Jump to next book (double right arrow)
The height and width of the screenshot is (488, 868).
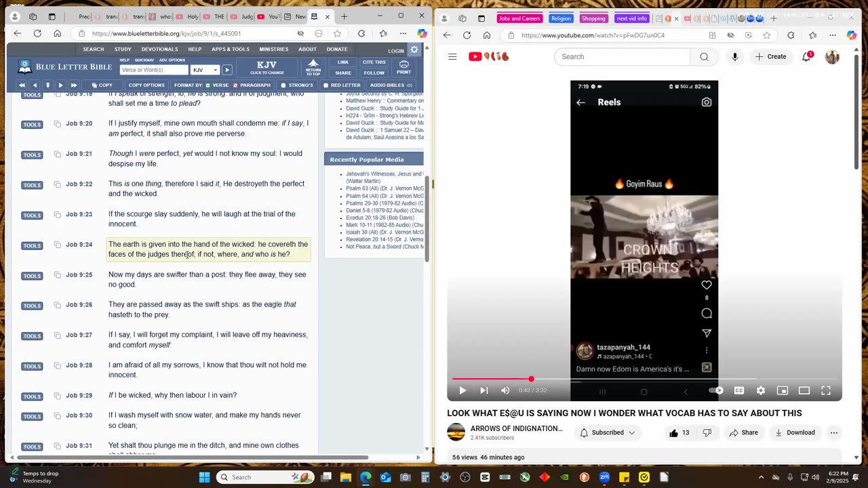pos(73,85)
